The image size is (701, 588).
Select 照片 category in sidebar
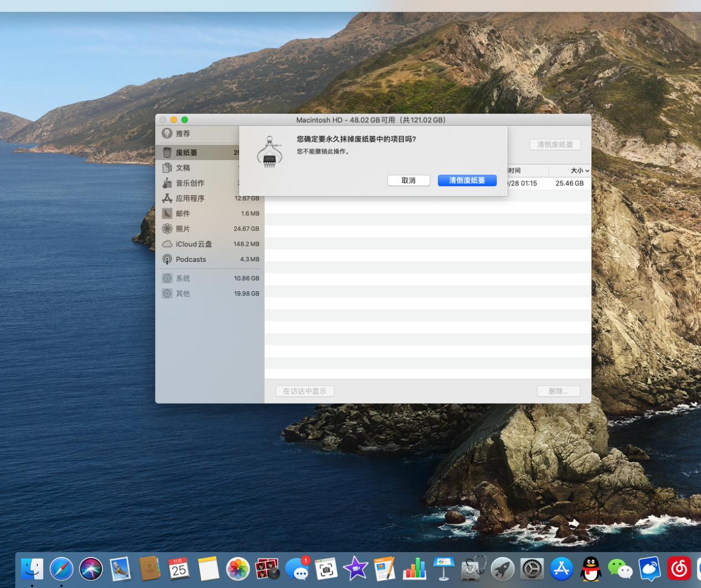click(x=183, y=229)
